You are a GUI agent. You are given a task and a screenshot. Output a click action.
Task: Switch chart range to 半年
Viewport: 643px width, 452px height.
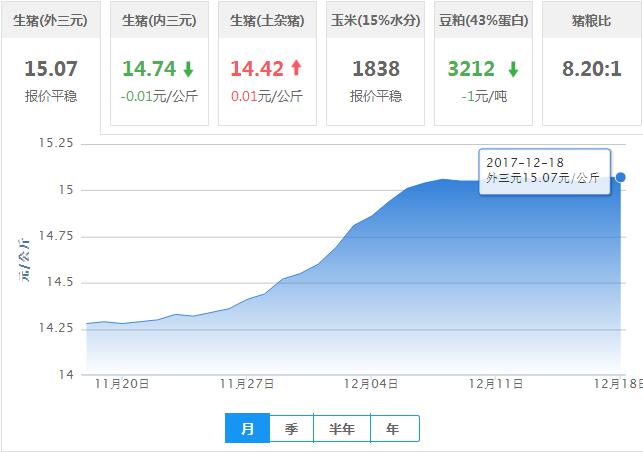[x=342, y=429]
